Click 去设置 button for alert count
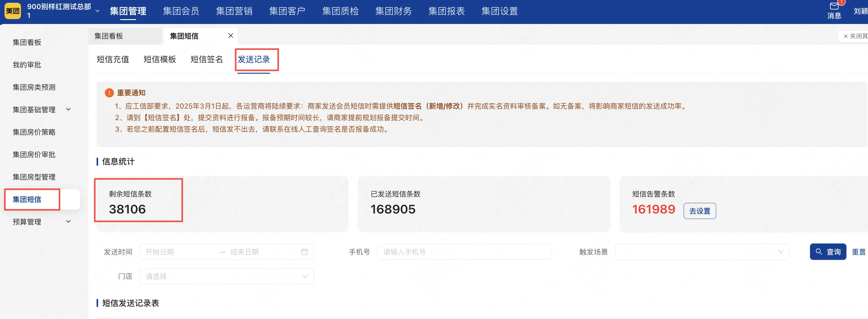Viewport: 868px width, 319px height. [x=699, y=211]
